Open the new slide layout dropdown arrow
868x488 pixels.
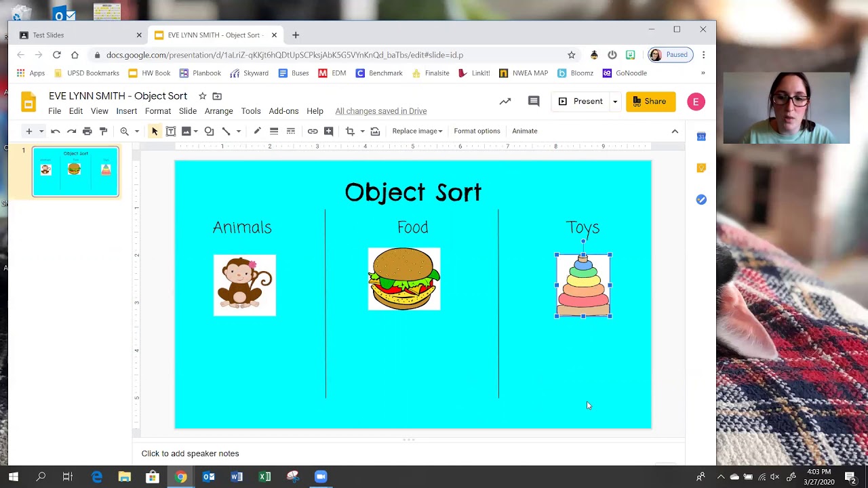(41, 131)
